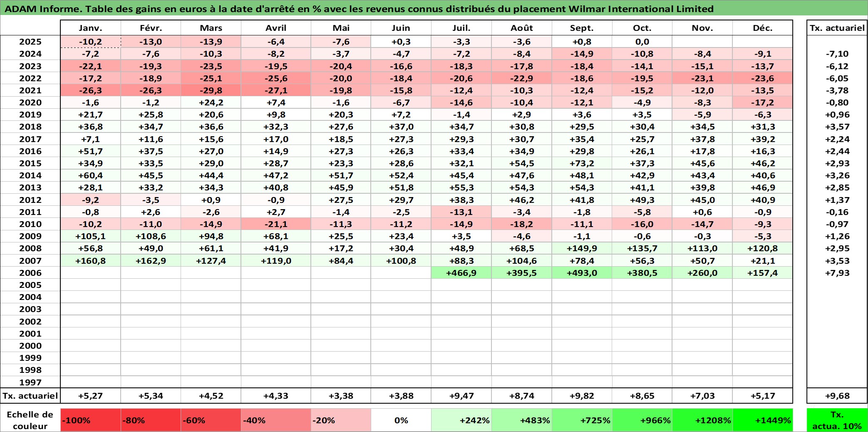The height and width of the screenshot is (432, 868).
Task: Click the 'Avril' column header
Action: point(276,28)
